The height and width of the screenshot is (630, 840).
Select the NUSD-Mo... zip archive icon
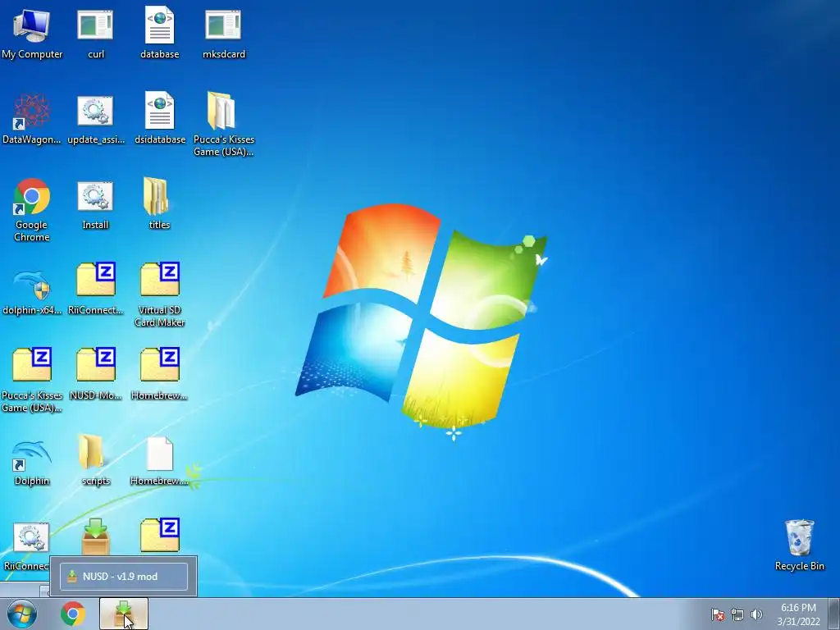95,374
